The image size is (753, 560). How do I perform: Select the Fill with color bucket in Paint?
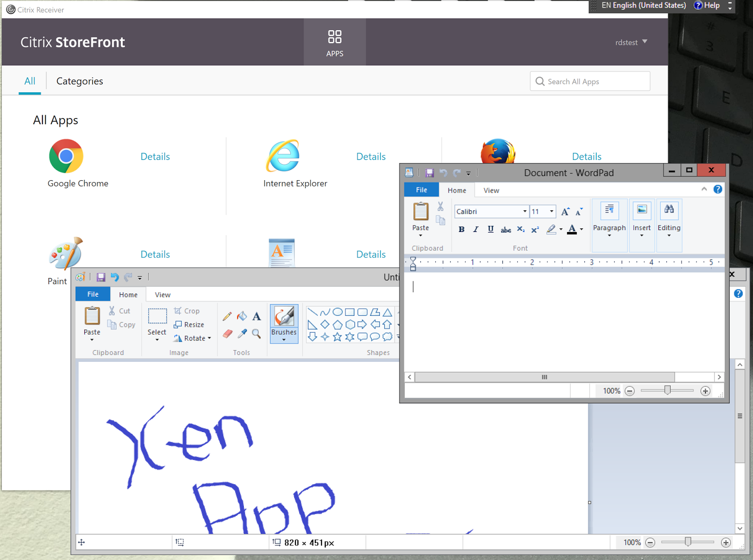click(x=242, y=316)
